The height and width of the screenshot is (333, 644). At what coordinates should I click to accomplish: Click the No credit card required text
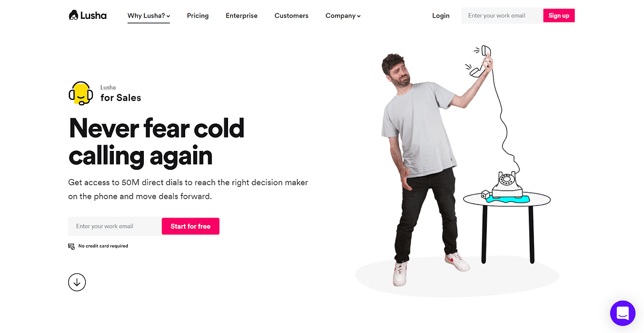(x=103, y=246)
